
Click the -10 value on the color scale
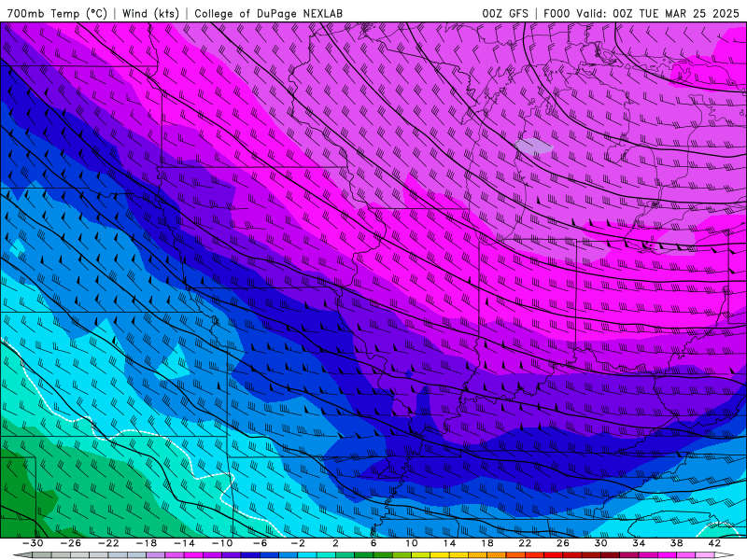click(x=222, y=543)
